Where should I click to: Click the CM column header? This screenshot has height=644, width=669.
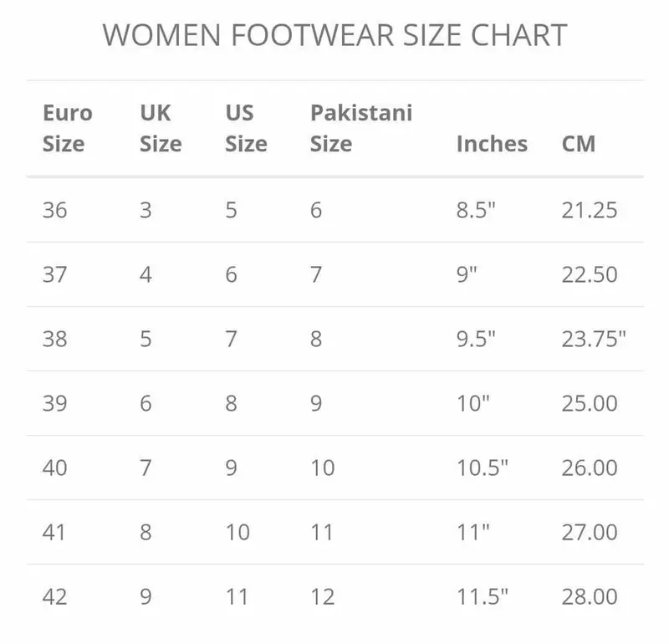pyautogui.click(x=579, y=144)
